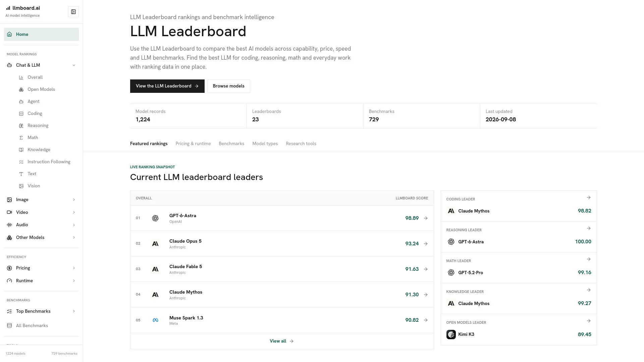Click the View all link
The height and width of the screenshot is (362, 644).
[282, 341]
